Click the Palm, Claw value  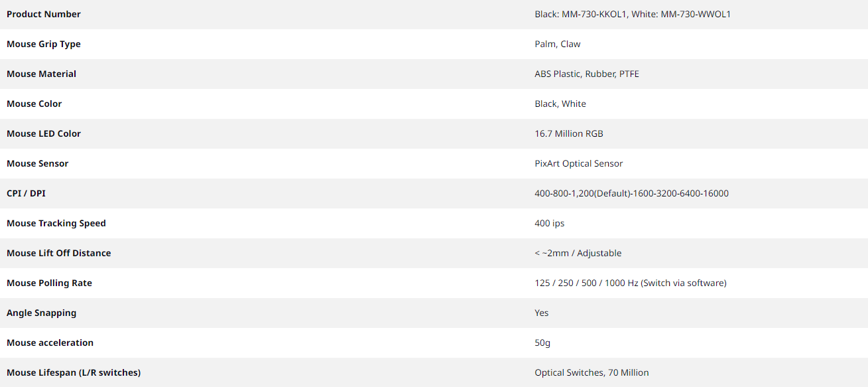point(558,44)
